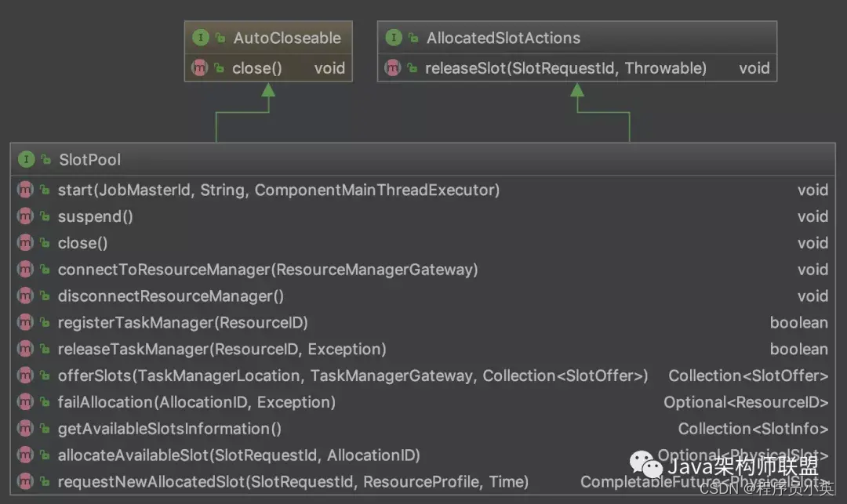Click the method icon beside offerSlots
The width and height of the screenshot is (847, 504).
[25, 375]
